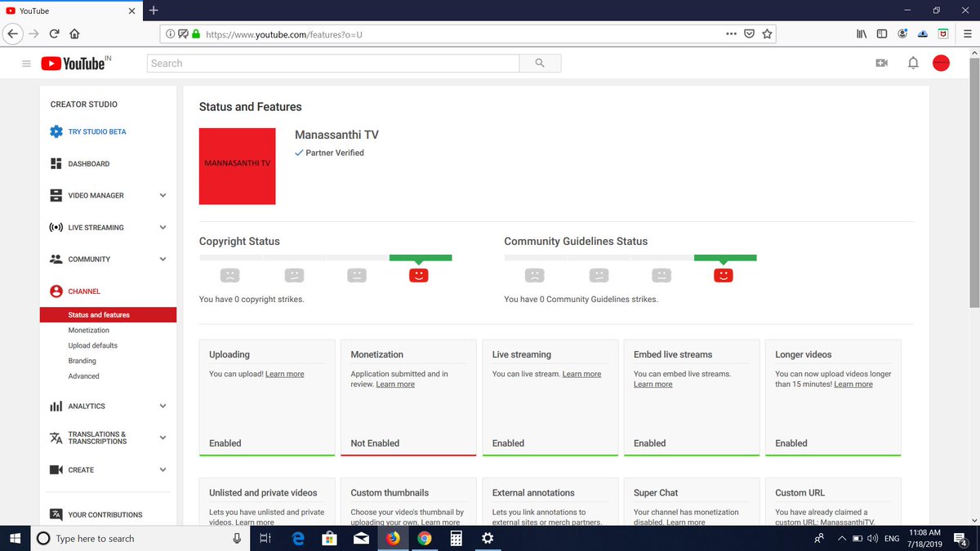Open Upload defaults settings

92,345
